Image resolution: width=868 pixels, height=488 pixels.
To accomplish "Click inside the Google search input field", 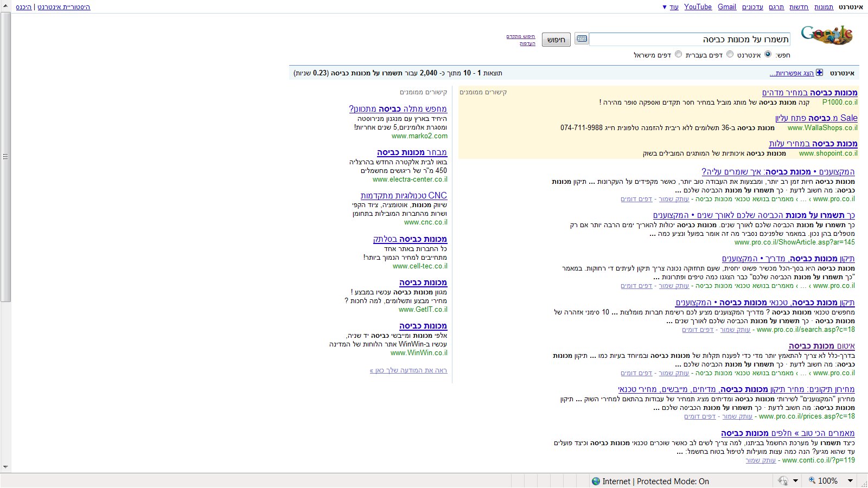I will [x=690, y=39].
